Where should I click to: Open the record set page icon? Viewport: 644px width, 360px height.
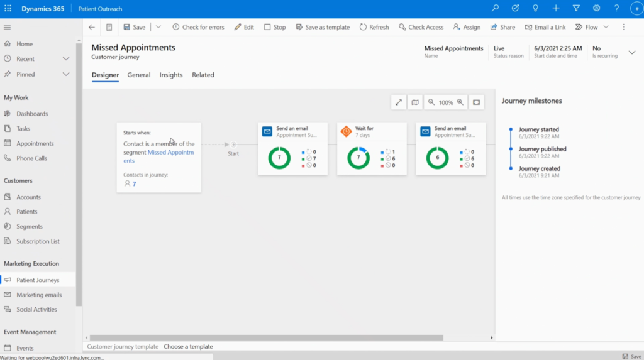[x=109, y=27]
